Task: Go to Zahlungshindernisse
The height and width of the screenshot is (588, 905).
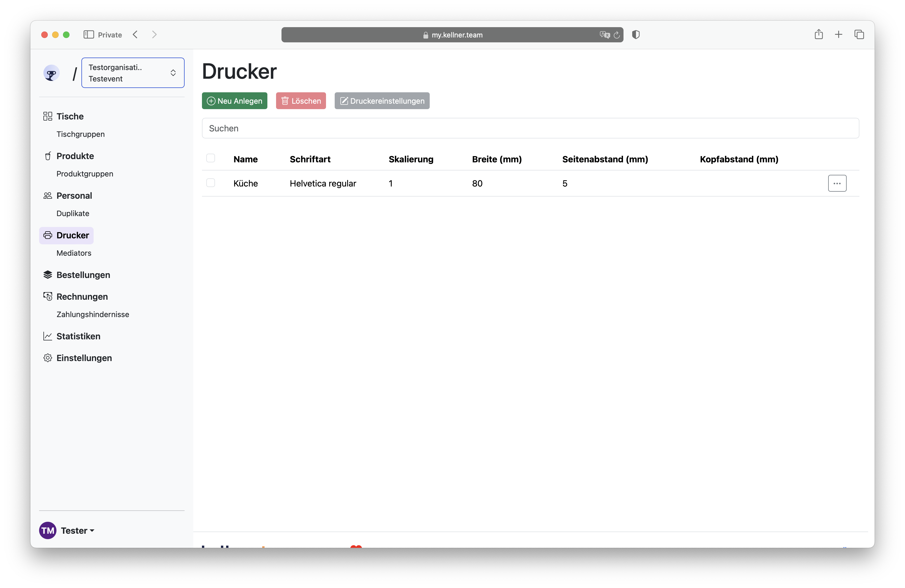Action: pyautogui.click(x=93, y=315)
